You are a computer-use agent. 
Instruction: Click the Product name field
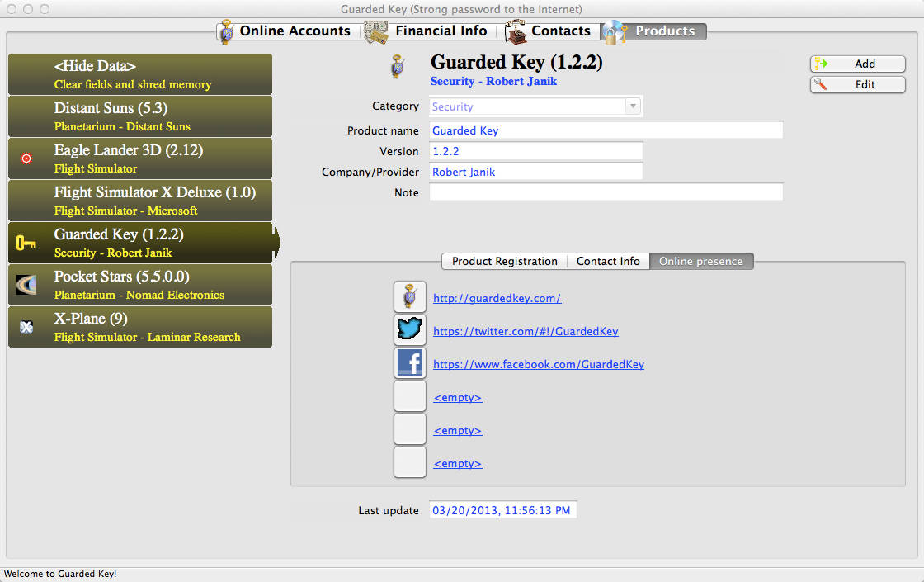606,130
